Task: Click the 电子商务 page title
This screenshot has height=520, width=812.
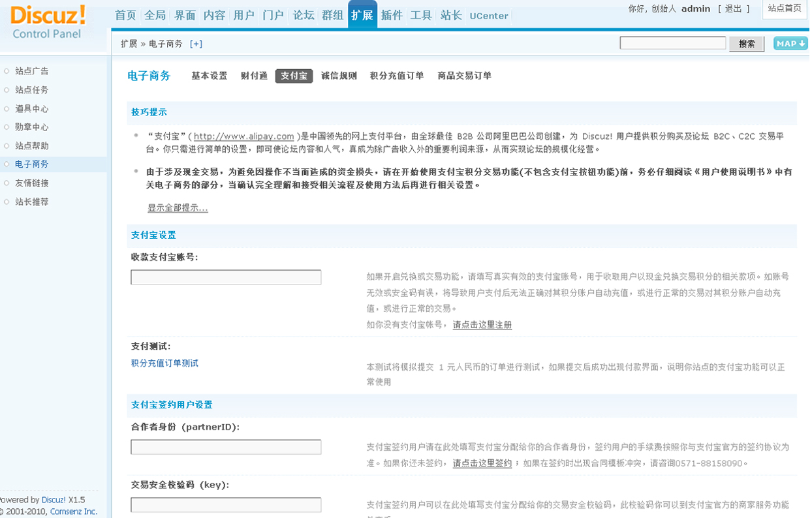Action: tap(149, 76)
